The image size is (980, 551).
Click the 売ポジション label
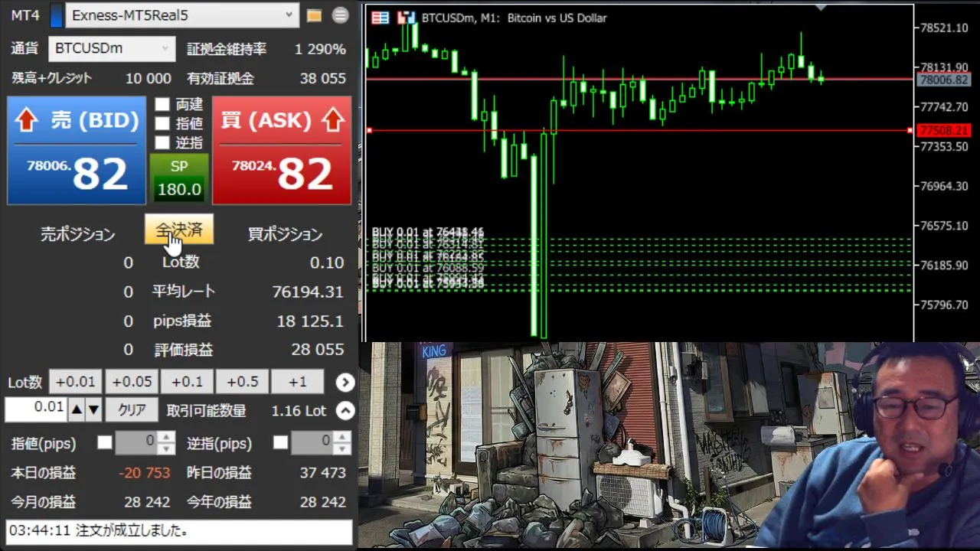tap(78, 235)
